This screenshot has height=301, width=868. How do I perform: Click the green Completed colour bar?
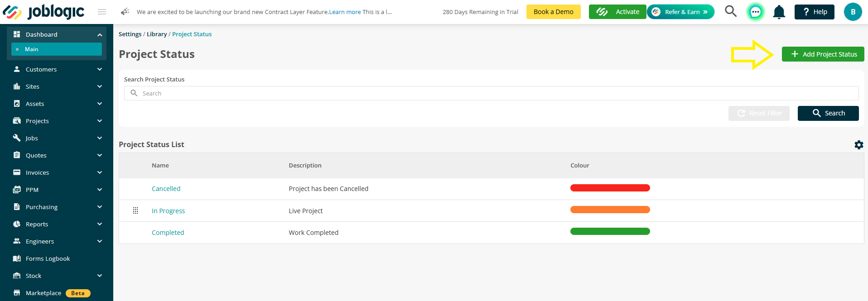pyautogui.click(x=610, y=231)
